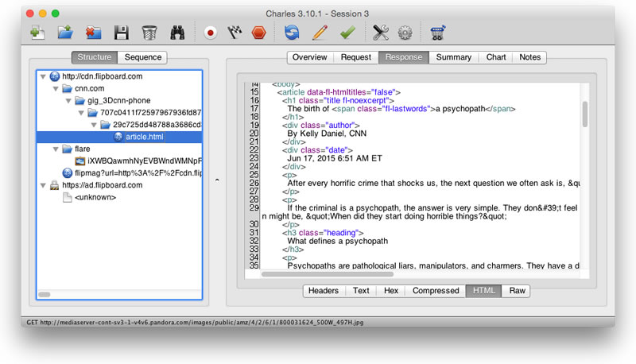Save the session with floppy disk icon
The image size is (636, 364).
[x=122, y=33]
